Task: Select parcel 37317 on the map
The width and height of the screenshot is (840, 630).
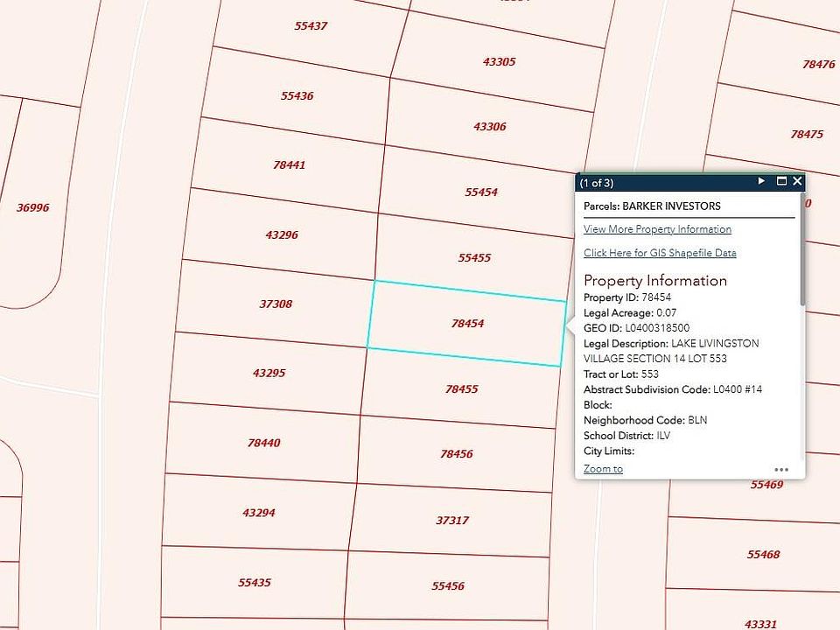Action: (x=452, y=520)
